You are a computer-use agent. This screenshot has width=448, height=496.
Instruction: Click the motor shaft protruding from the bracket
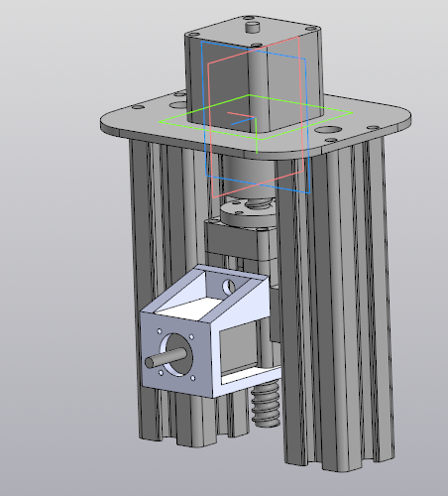tap(166, 358)
